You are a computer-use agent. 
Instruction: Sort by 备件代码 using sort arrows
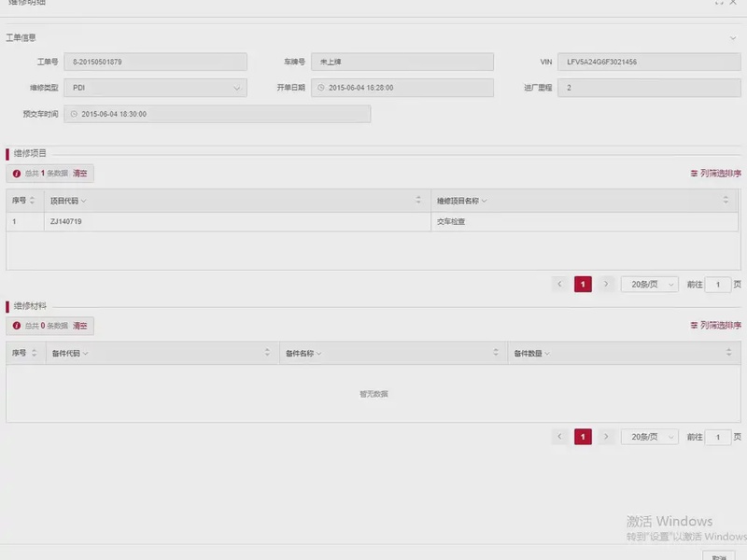pyautogui.click(x=267, y=353)
